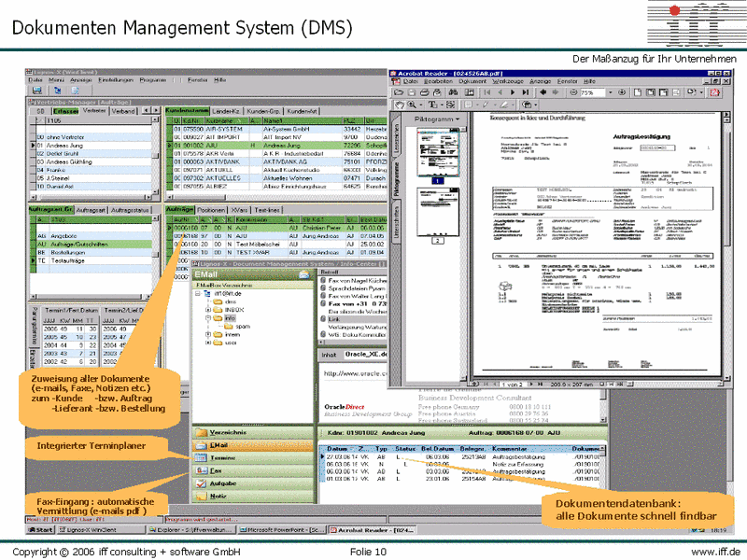Open the Notiz section button
This screenshot has width=747, height=560.
click(253, 497)
